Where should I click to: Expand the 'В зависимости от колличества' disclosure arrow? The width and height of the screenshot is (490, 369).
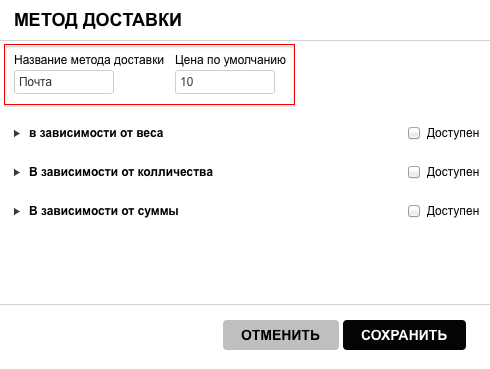(x=17, y=172)
